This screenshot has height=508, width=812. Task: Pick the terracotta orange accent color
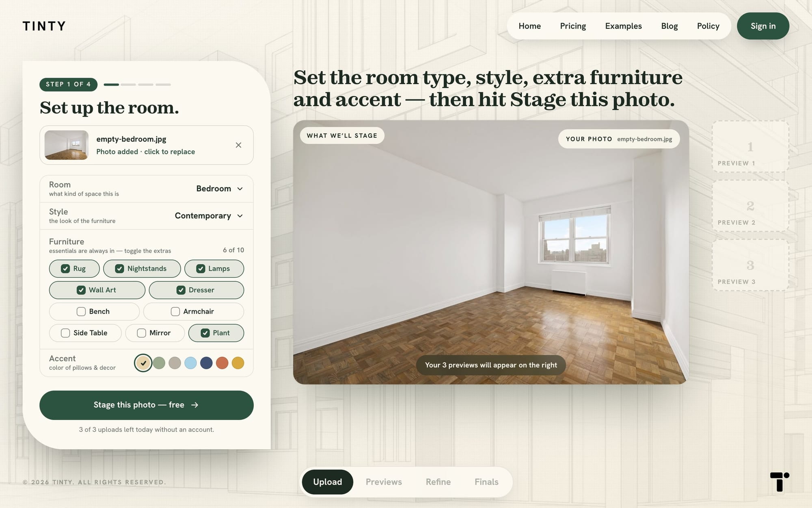222,363
